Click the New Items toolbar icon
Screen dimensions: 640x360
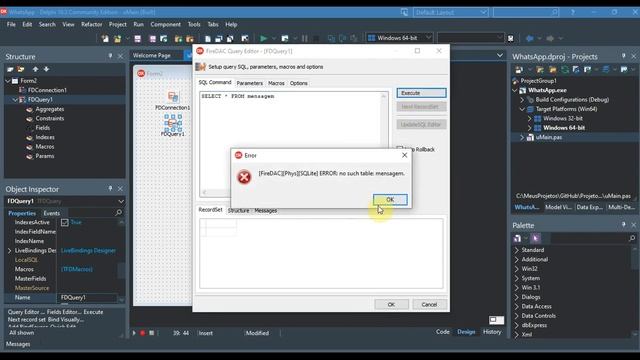coord(105,39)
